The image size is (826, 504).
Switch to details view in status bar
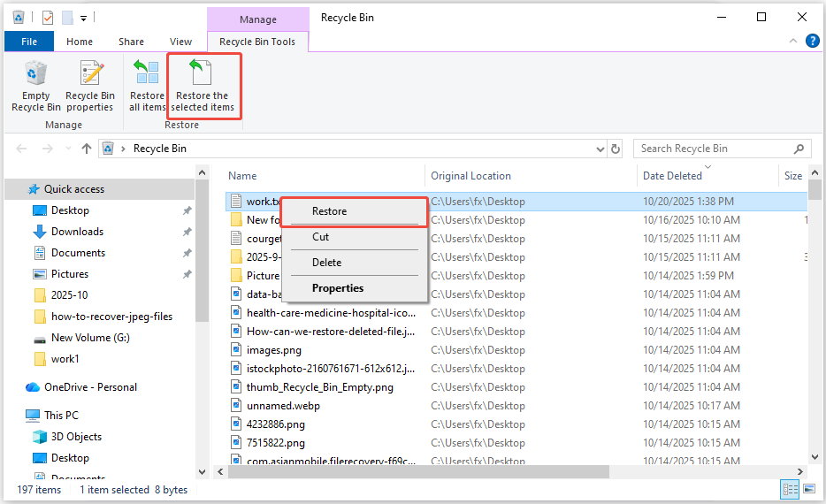(x=790, y=489)
